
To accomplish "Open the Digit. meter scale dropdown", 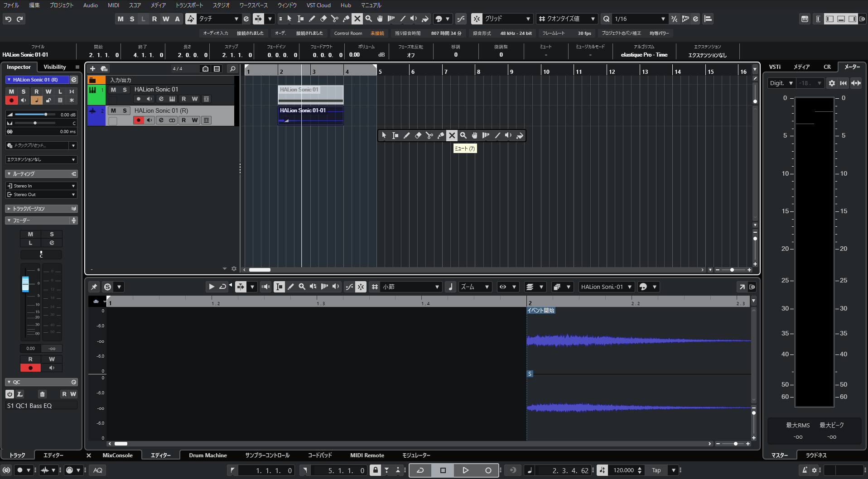I will [x=781, y=83].
